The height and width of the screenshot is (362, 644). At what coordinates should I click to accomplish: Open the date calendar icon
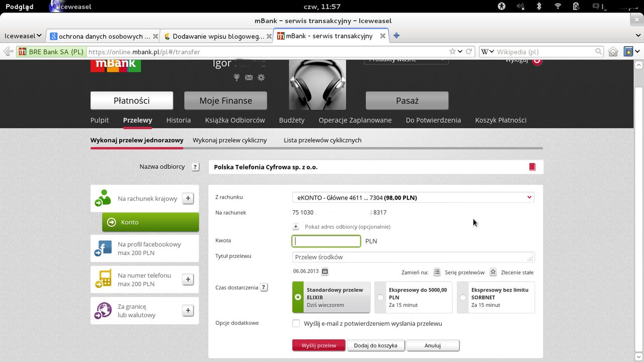tap(325, 271)
